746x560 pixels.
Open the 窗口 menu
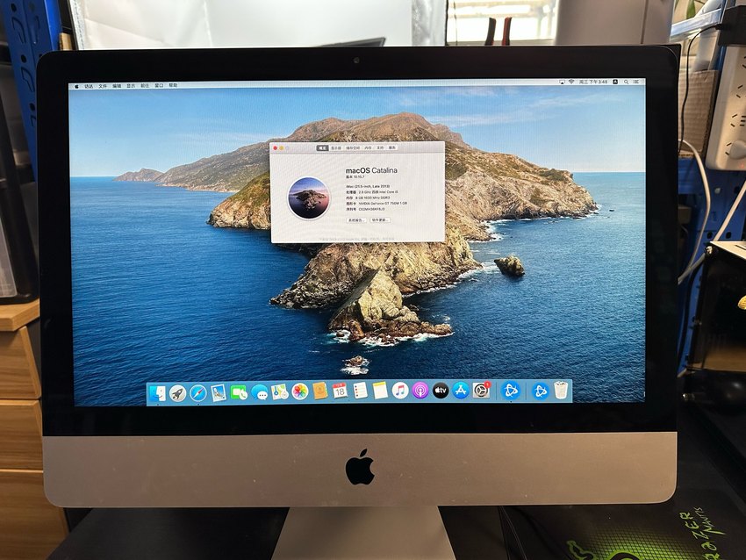pos(159,86)
